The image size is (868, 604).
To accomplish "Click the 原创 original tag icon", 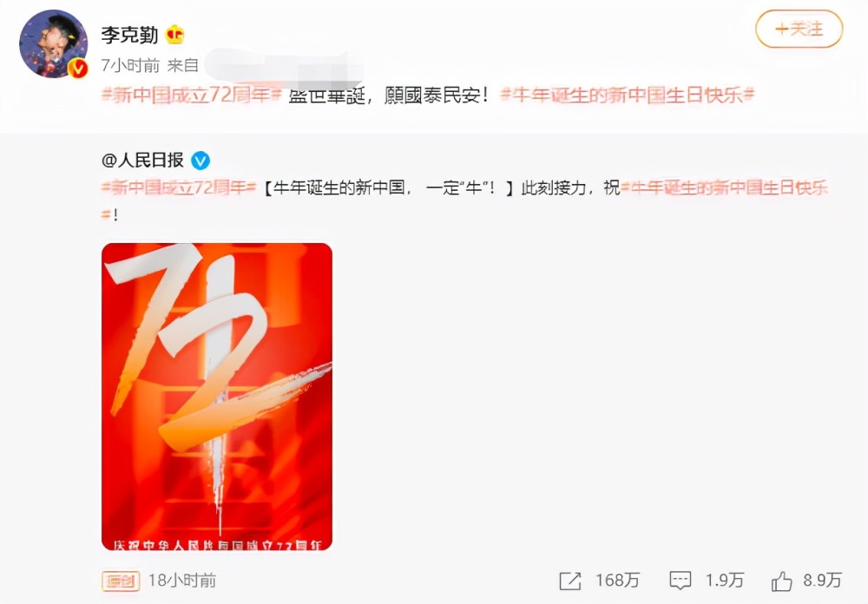I will (120, 581).
